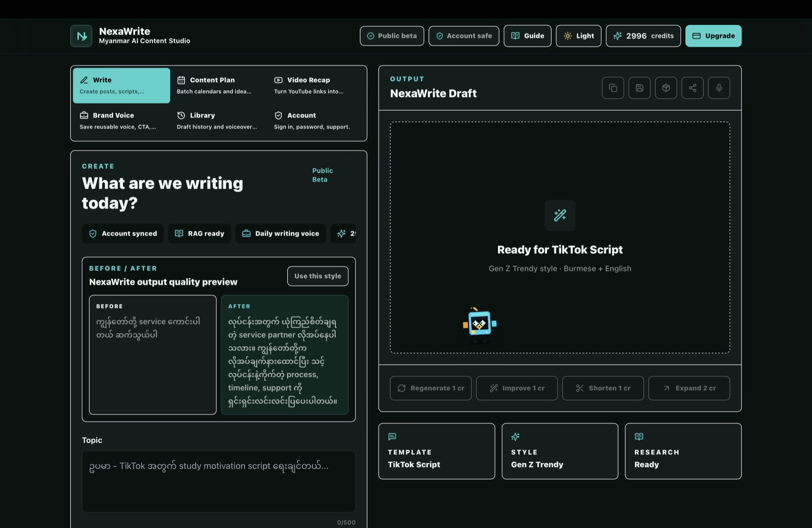
Task: Click the Public Beta label in Create panel
Action: (x=322, y=175)
